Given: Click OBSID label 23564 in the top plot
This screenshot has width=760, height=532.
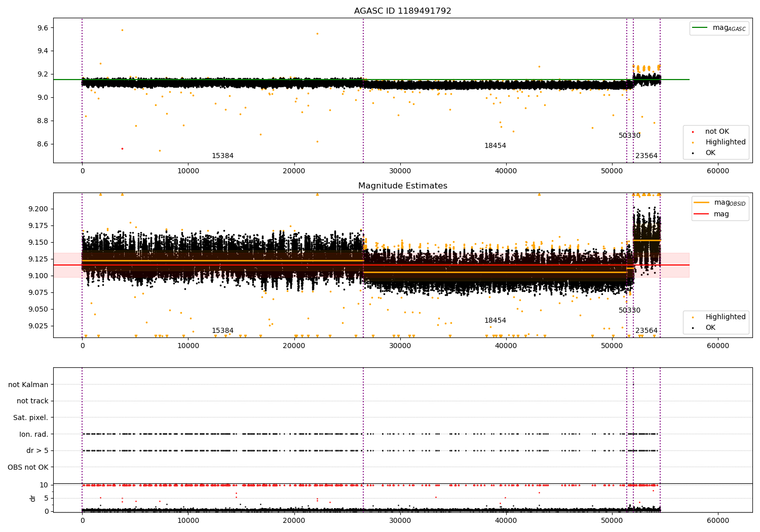Looking at the screenshot, I should click(647, 156).
